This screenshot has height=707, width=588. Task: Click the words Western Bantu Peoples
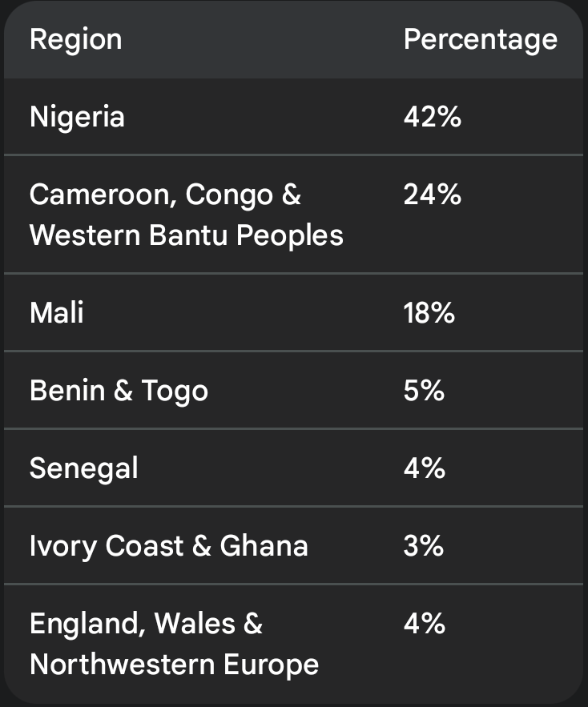click(186, 235)
